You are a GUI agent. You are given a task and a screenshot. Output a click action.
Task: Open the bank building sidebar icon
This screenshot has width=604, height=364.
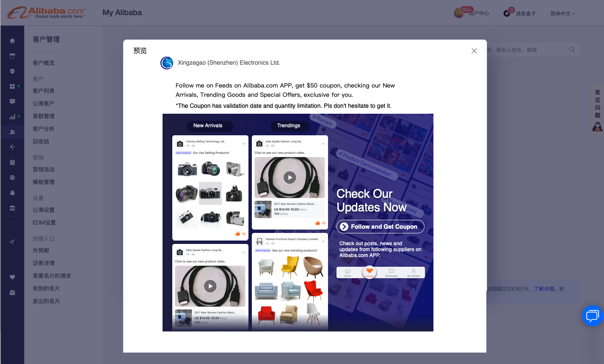(x=12, y=208)
